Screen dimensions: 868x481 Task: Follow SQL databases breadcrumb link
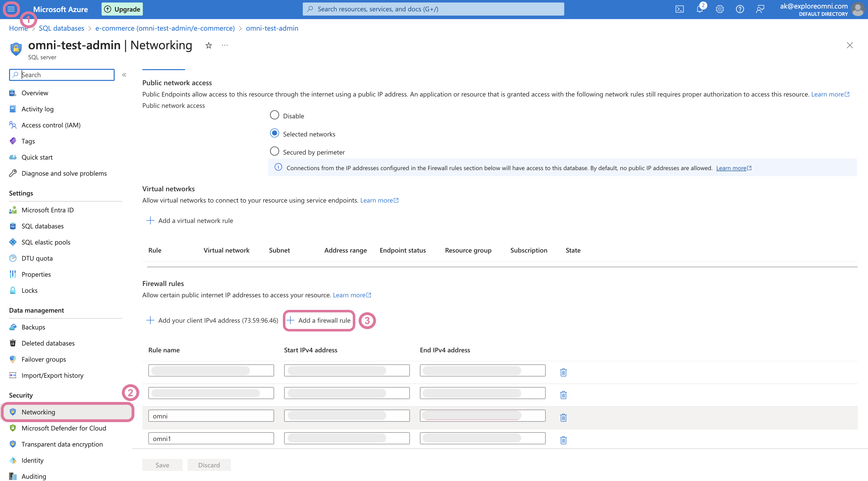(61, 28)
